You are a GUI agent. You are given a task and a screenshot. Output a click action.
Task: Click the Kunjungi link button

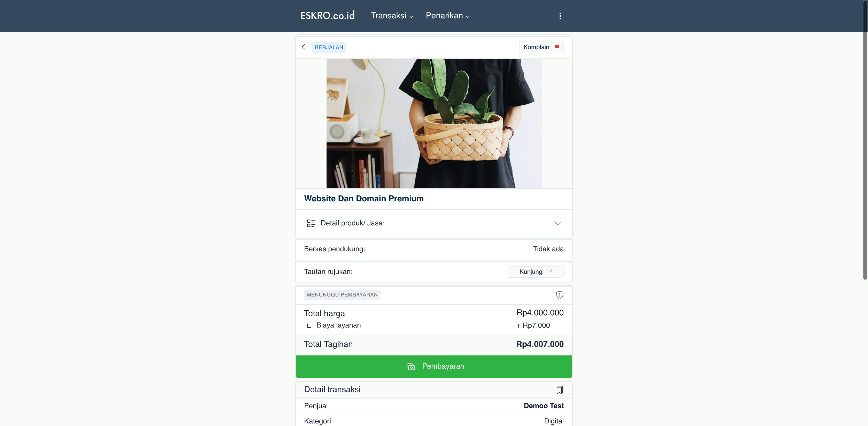coord(536,272)
